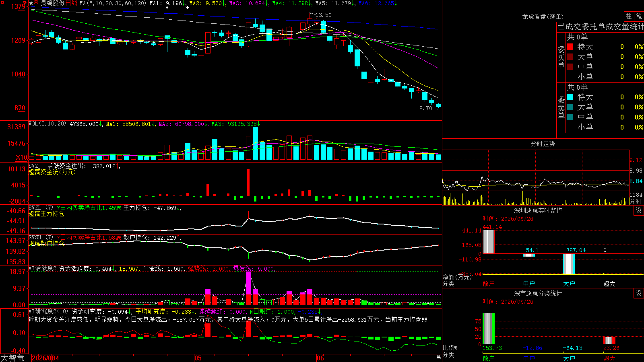Click the 超大 bar in 深市超赢分类统计
The width and height of the screenshot is (644, 362).
(609, 341)
